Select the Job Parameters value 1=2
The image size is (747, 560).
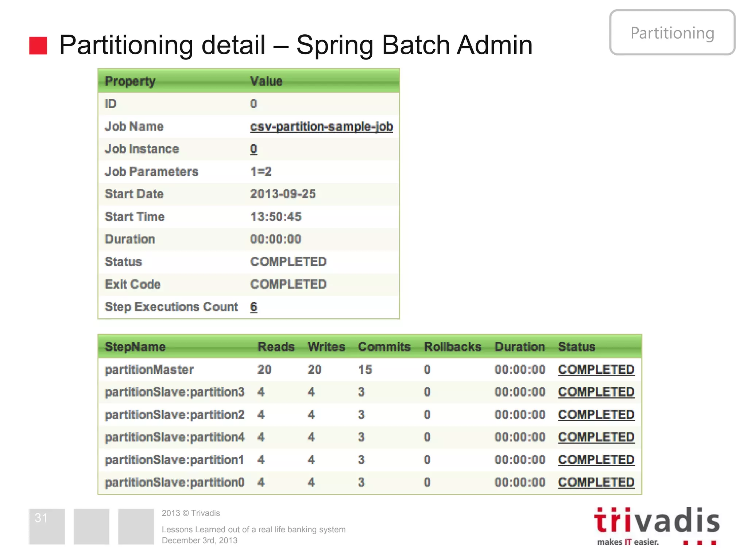click(261, 172)
